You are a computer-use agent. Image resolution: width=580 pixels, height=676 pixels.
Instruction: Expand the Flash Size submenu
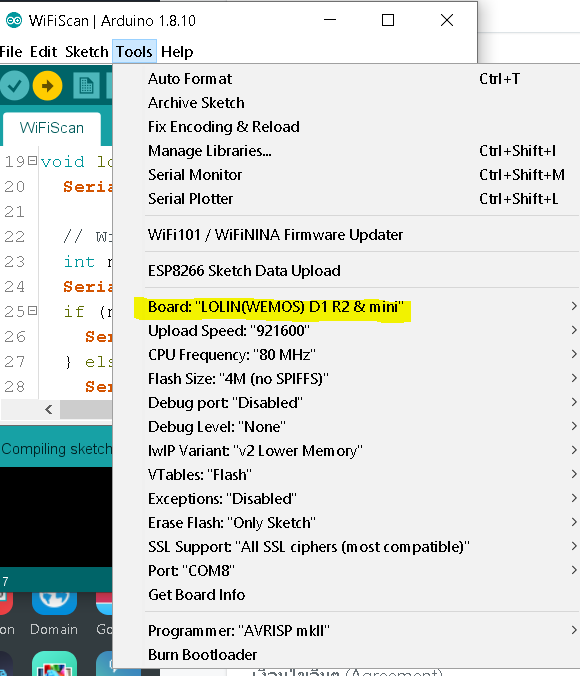356,379
